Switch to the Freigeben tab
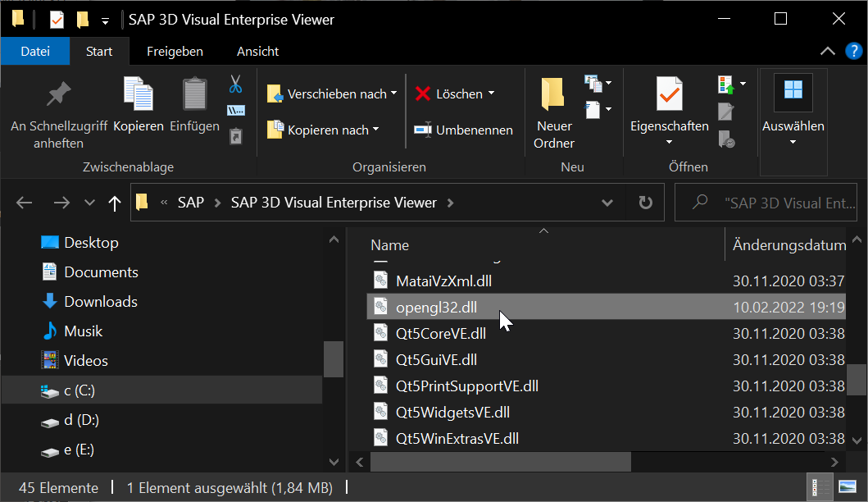868x502 pixels. 175,51
